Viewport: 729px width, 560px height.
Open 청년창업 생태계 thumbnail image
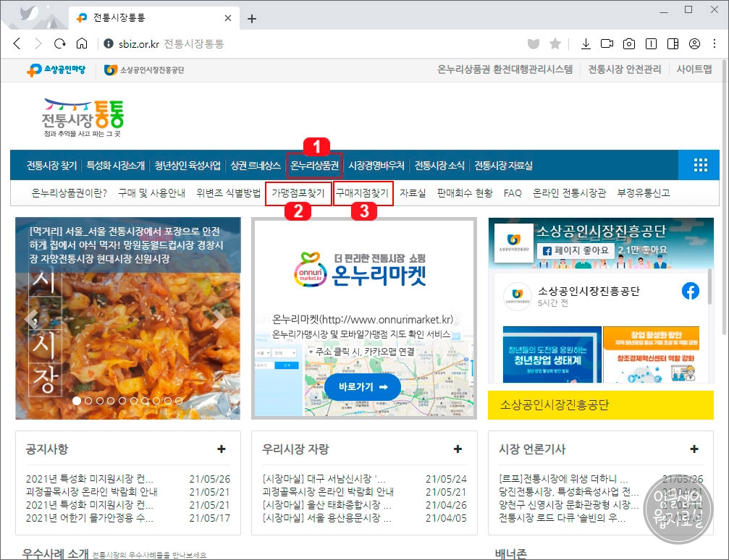coord(552,355)
